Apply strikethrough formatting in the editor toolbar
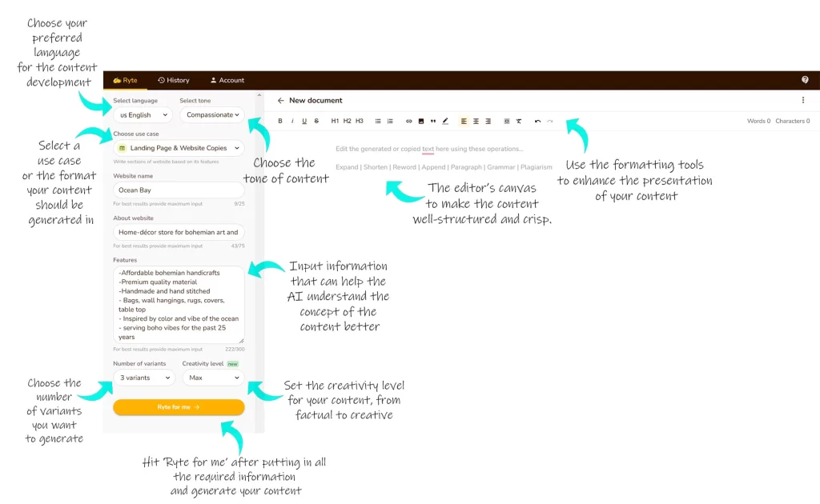 316,121
